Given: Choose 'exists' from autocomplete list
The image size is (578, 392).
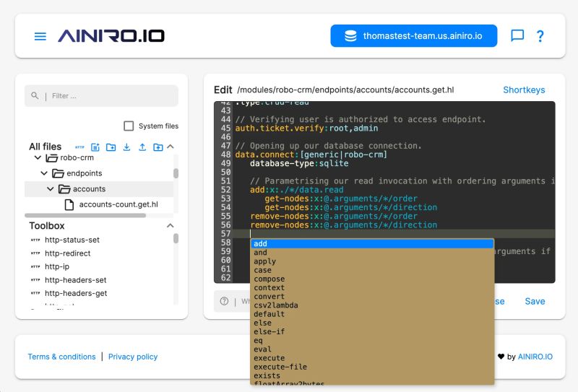Looking at the screenshot, I should (x=372, y=376).
